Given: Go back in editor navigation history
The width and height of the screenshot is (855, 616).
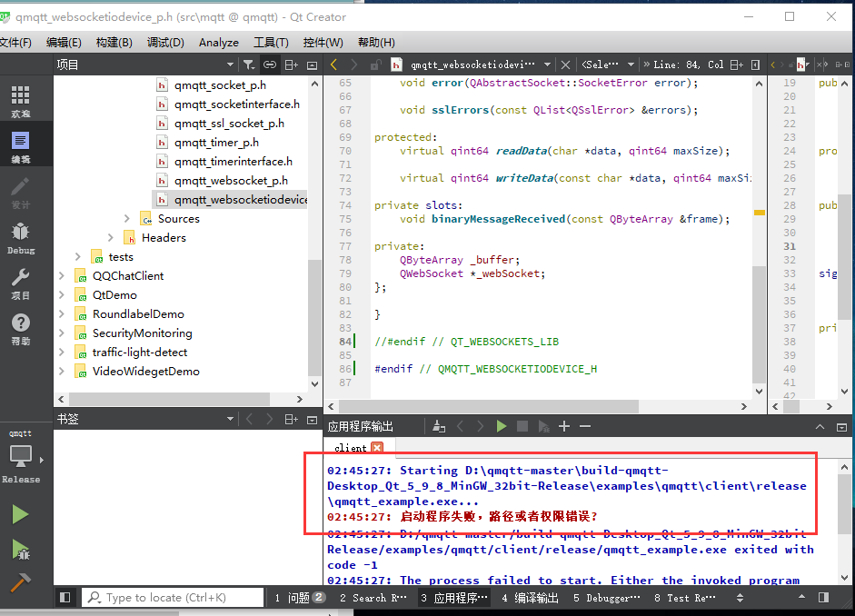Looking at the screenshot, I should pyautogui.click(x=333, y=65).
